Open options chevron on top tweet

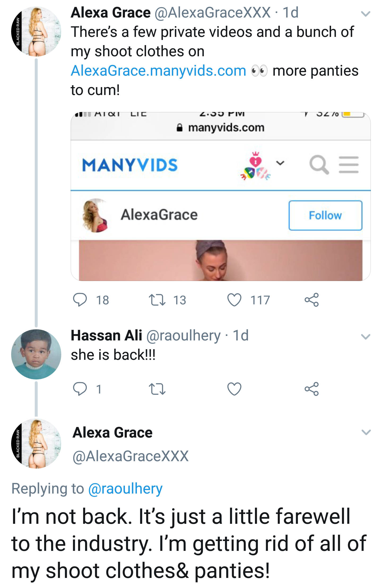click(x=366, y=14)
